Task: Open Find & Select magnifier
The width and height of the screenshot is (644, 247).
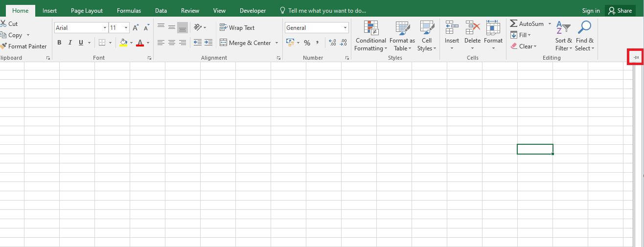Action: (584, 28)
